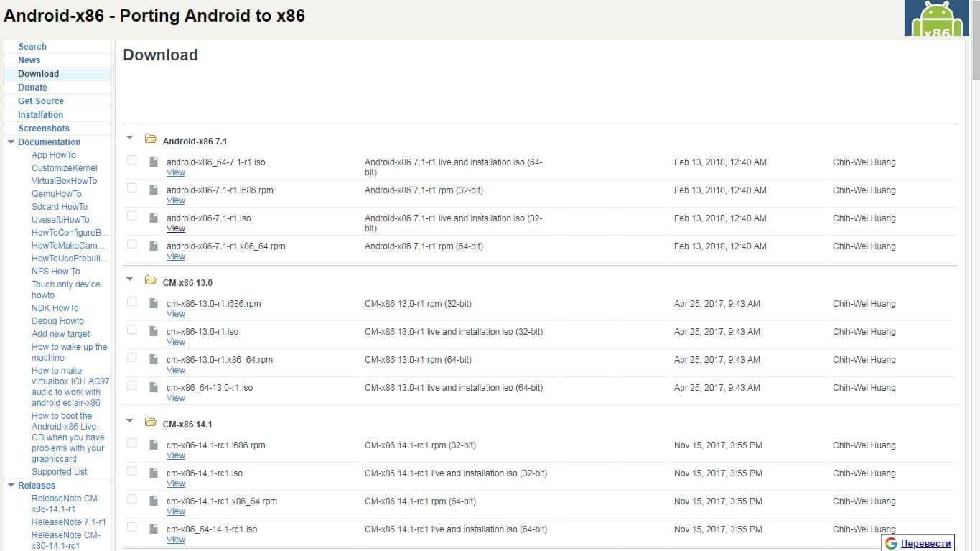Click file icon for cm-x86-14.1-rc1.iso
980x551 pixels.
coord(153,473)
